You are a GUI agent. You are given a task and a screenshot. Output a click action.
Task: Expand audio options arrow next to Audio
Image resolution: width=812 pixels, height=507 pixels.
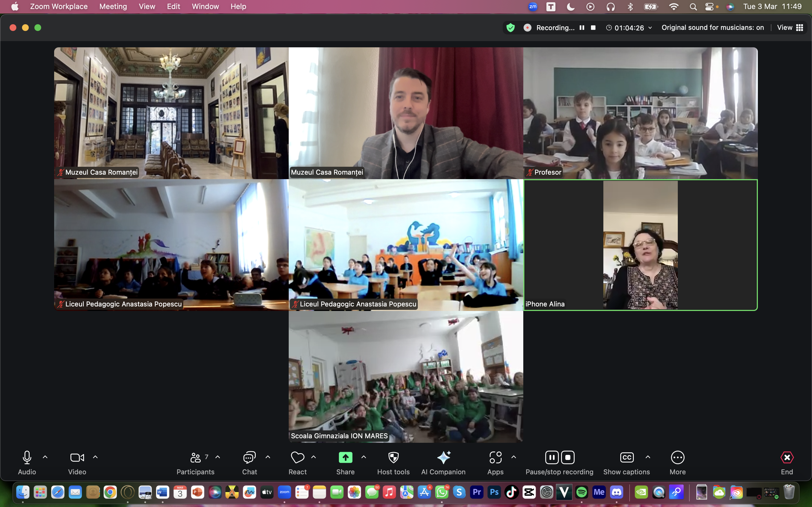tap(45, 457)
